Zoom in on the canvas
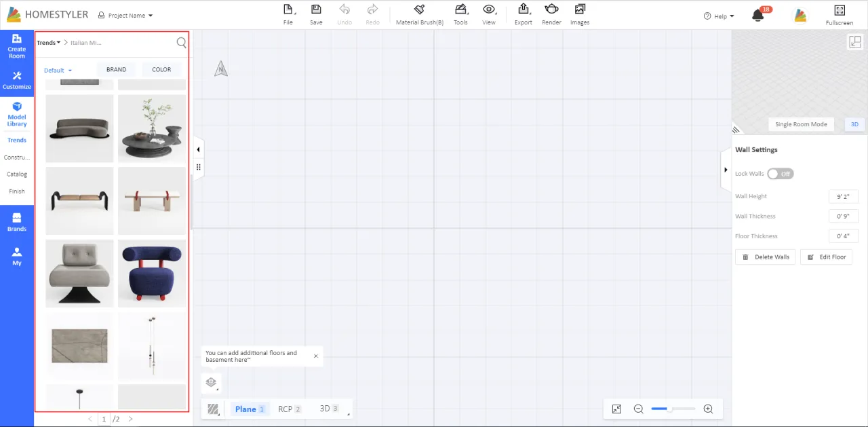 point(708,409)
